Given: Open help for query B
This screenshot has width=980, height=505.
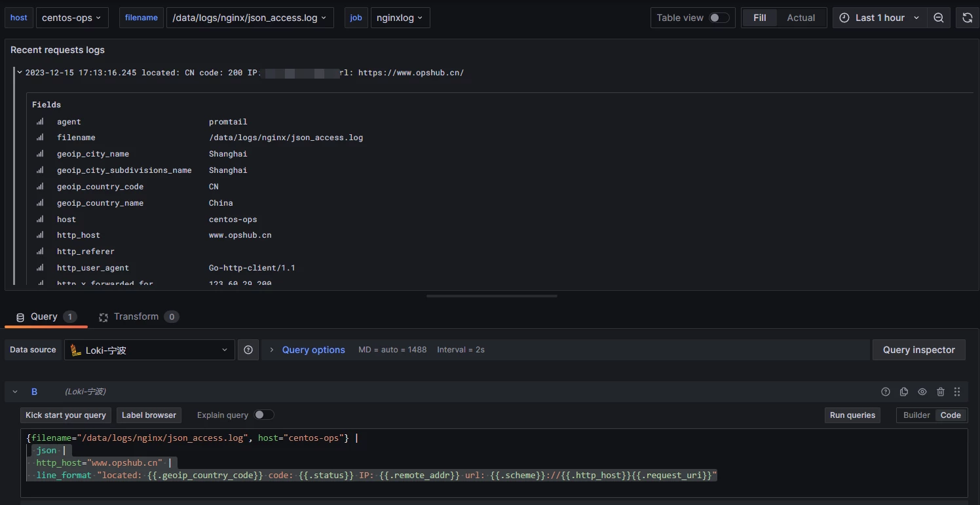Looking at the screenshot, I should [x=885, y=391].
